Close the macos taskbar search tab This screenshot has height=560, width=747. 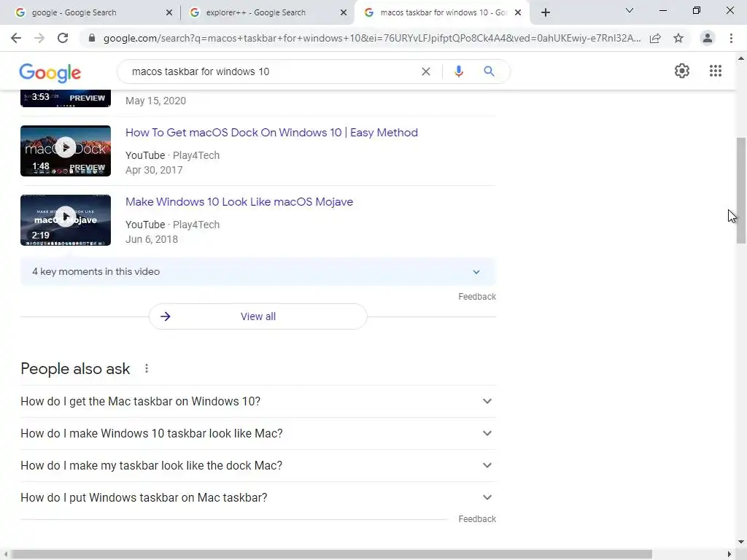(x=518, y=13)
